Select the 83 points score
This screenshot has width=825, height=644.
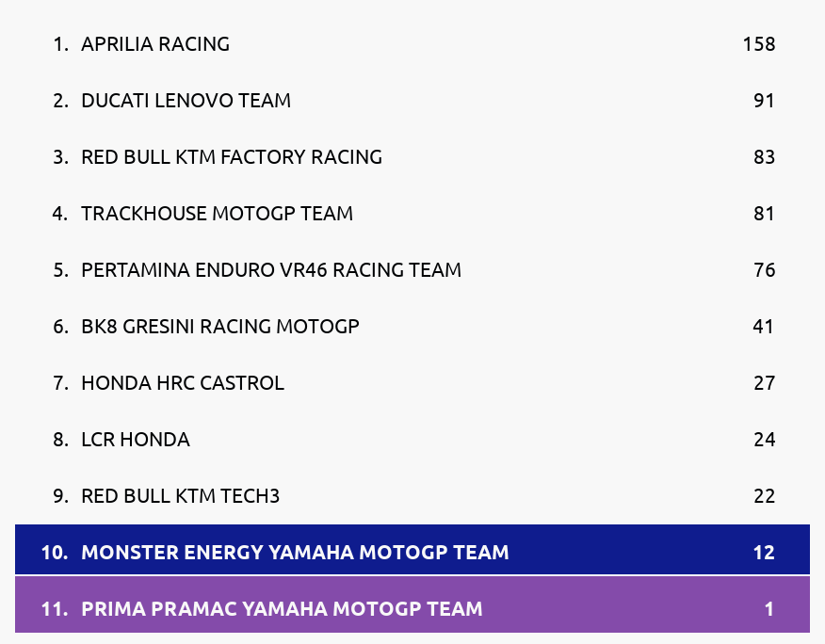tap(764, 157)
